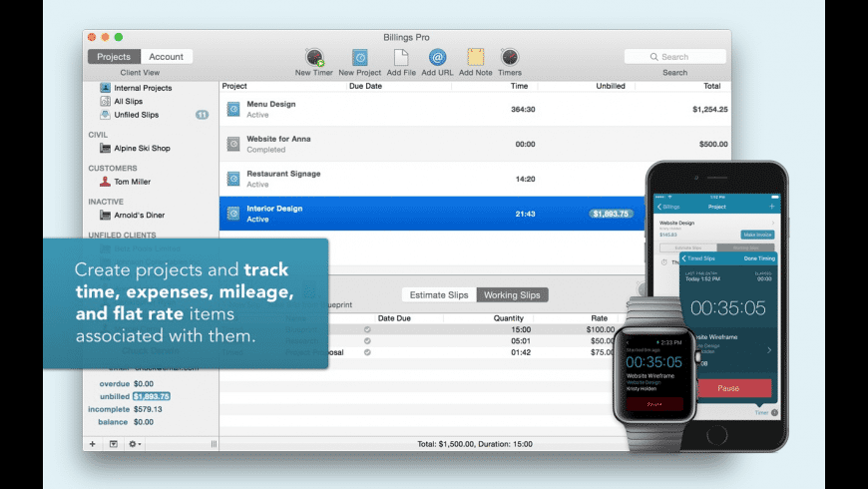Screen dimensions: 868x489
Task: Show the Estimate Slips tab
Action: (439, 294)
